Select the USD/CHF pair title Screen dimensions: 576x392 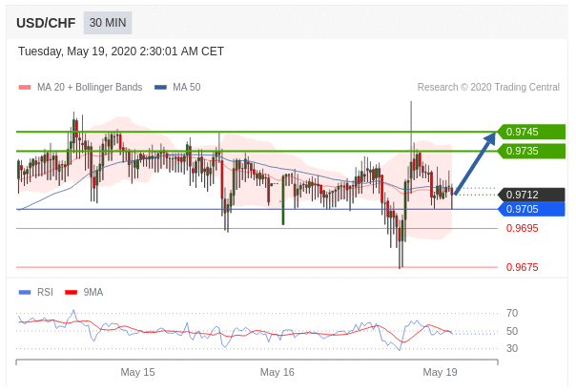[46, 23]
